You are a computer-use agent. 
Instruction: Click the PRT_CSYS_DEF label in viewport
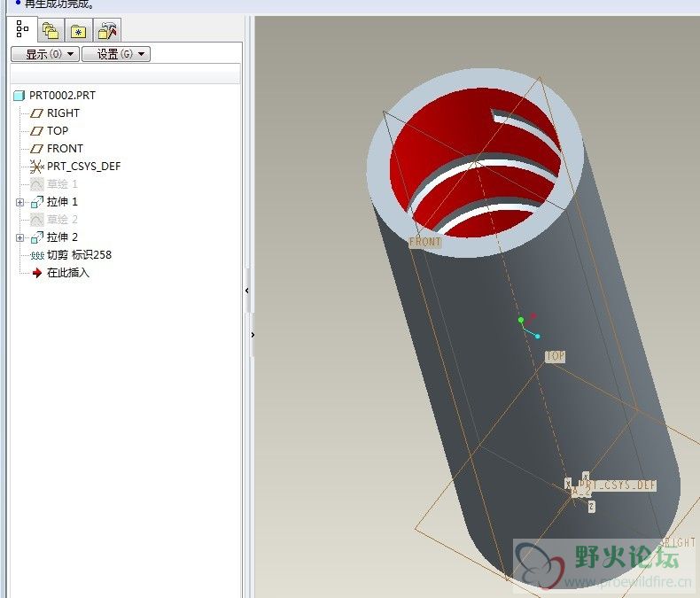coord(618,485)
